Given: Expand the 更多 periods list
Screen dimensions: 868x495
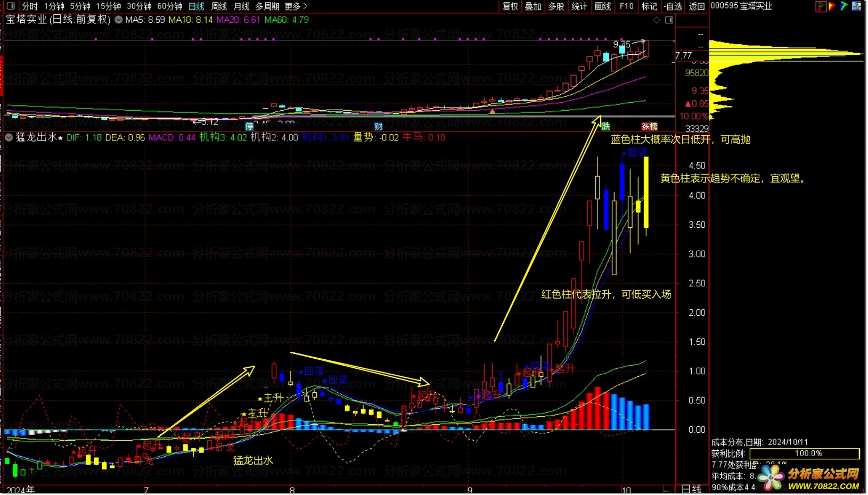Looking at the screenshot, I should coord(296,6).
